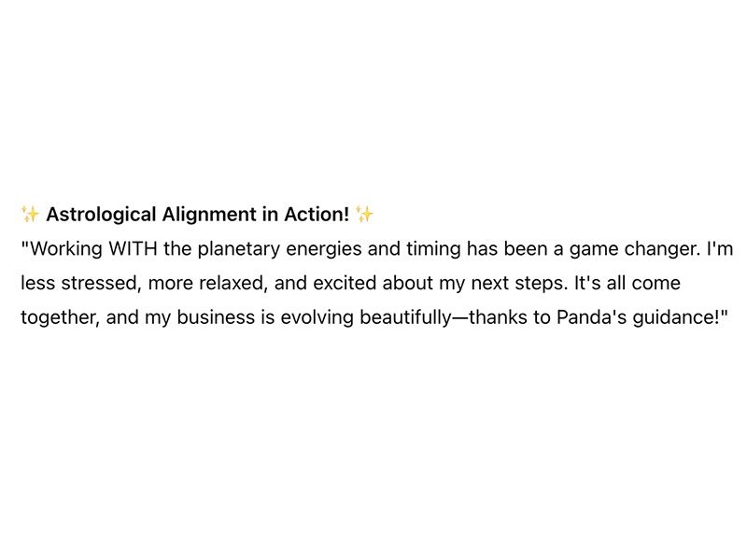Click the capitalized word 'WITH'

133,248
